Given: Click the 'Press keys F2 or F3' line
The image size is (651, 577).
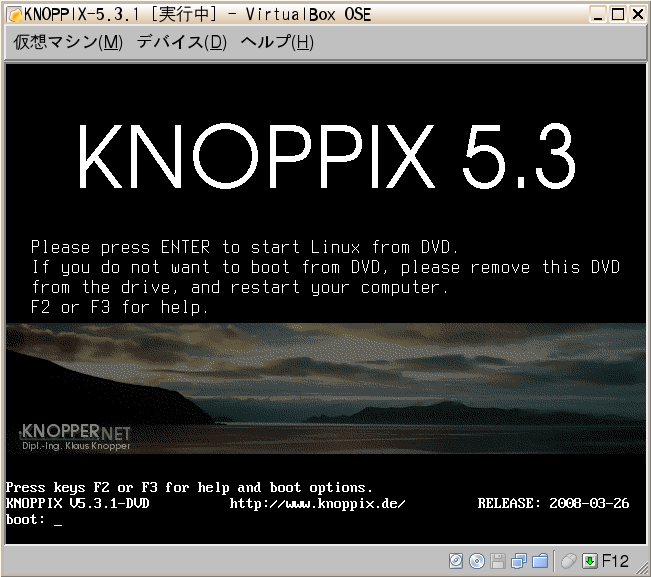Looking at the screenshot, I should pyautogui.click(x=189, y=487).
